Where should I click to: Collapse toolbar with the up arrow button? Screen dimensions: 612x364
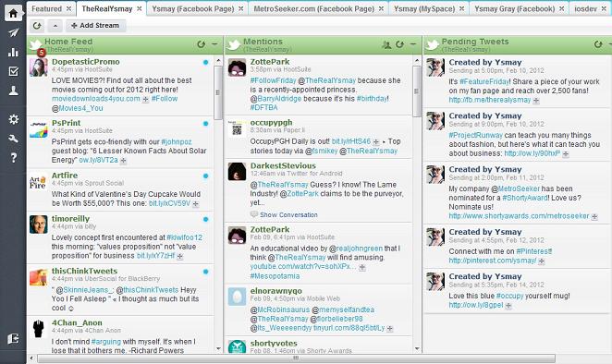tap(55, 26)
